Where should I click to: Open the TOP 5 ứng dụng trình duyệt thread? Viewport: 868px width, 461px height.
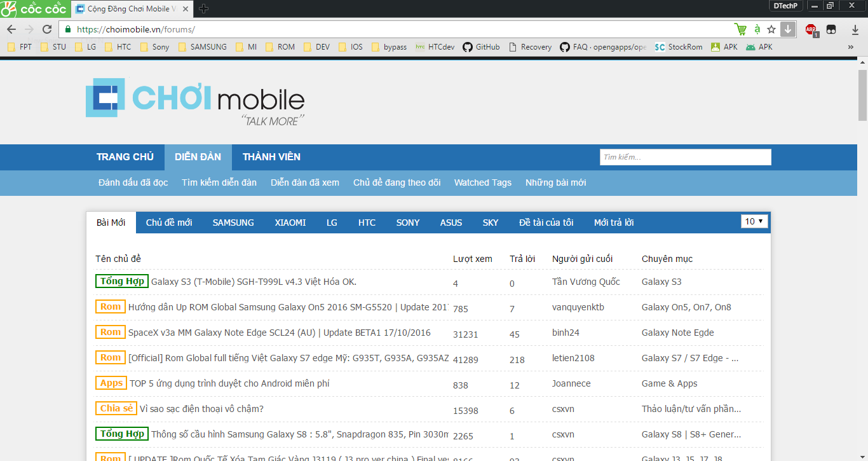click(229, 383)
